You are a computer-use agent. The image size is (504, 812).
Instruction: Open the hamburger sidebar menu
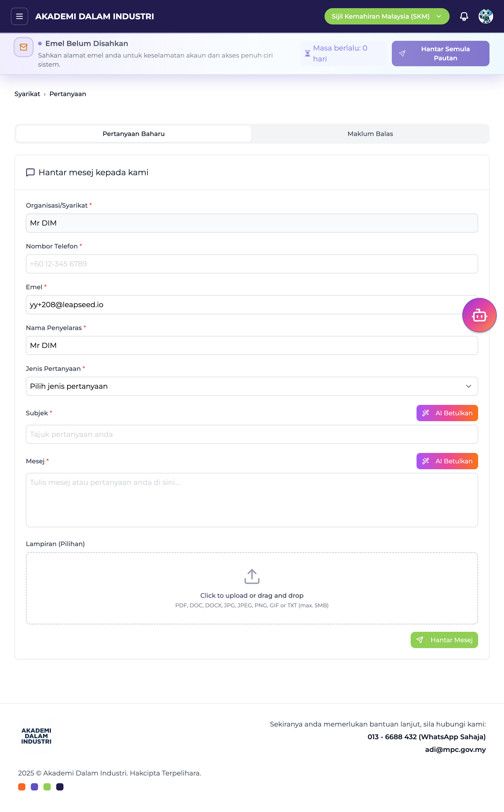(x=19, y=16)
